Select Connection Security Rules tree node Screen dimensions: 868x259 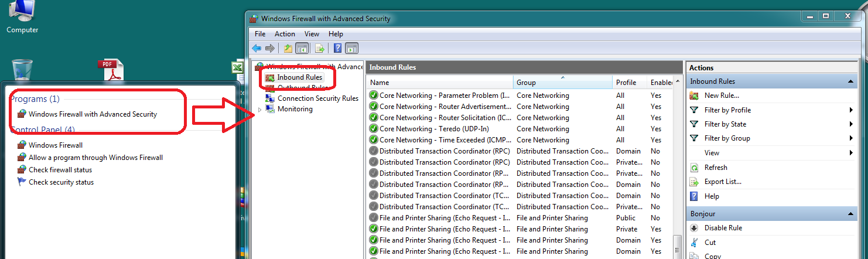tap(318, 98)
